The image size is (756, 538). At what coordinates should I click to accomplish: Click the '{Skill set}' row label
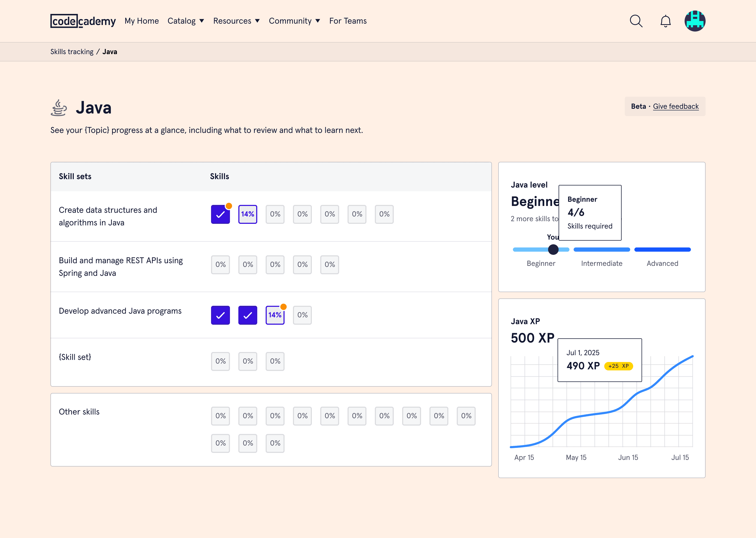coord(75,357)
